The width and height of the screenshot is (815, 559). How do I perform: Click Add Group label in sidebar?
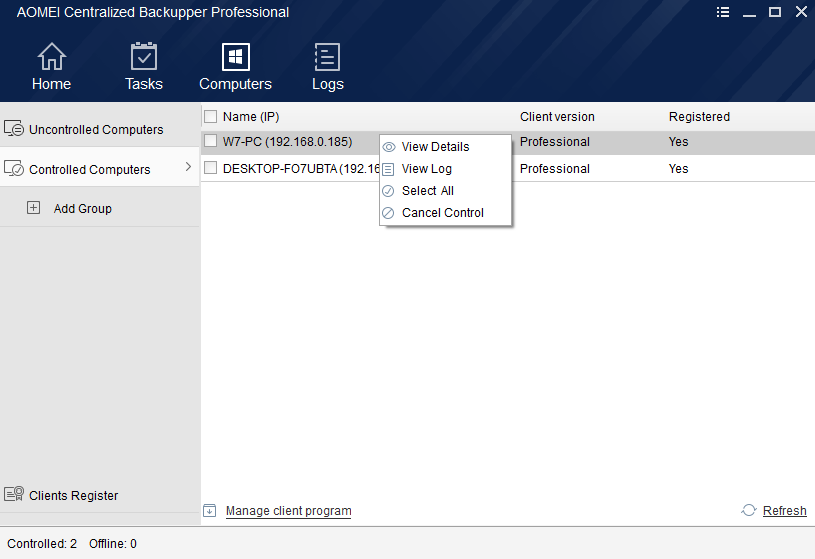[x=83, y=209]
